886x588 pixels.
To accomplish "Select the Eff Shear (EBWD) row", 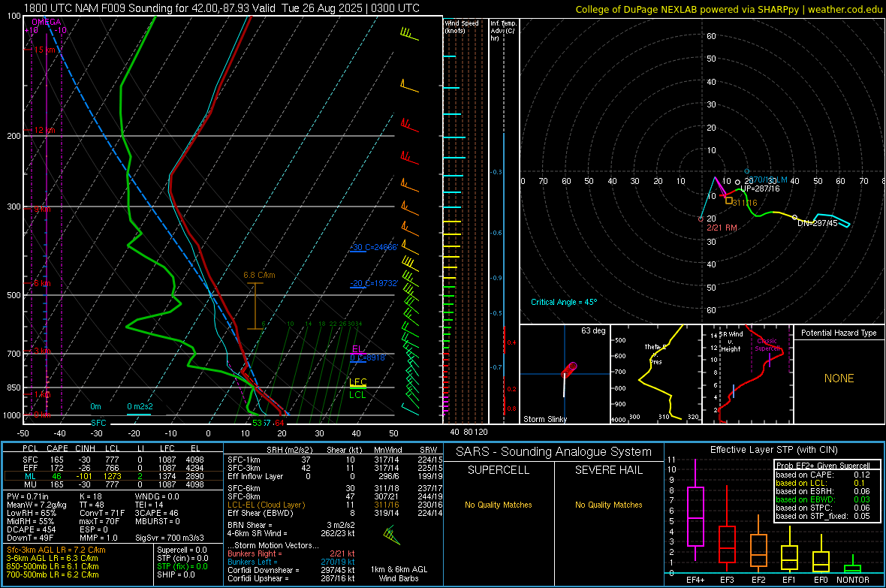I will pyautogui.click(x=335, y=514).
